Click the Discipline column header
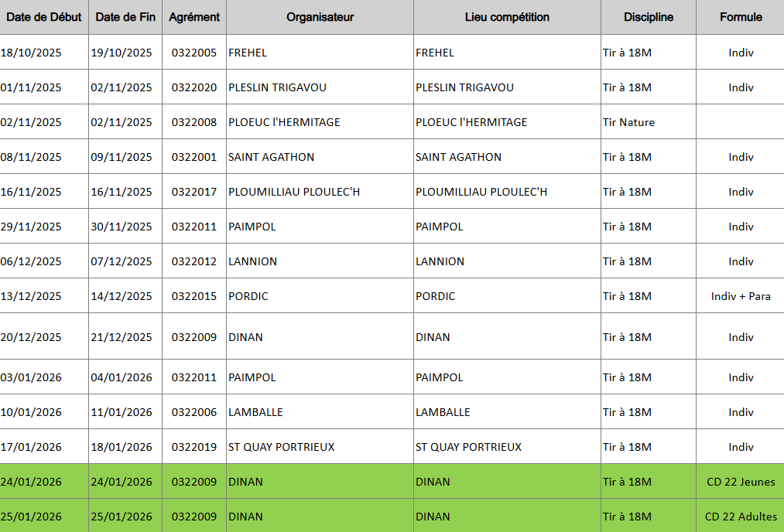 pyautogui.click(x=649, y=17)
